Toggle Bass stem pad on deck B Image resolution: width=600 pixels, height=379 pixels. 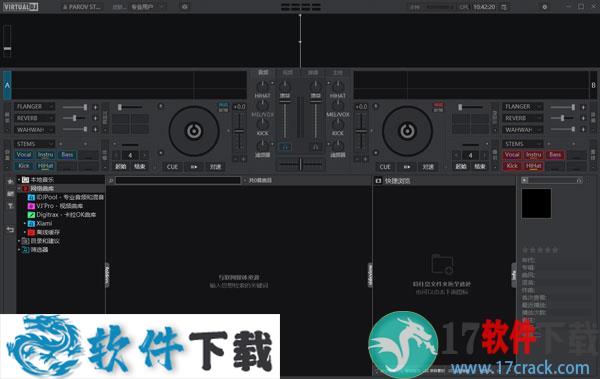coord(555,155)
